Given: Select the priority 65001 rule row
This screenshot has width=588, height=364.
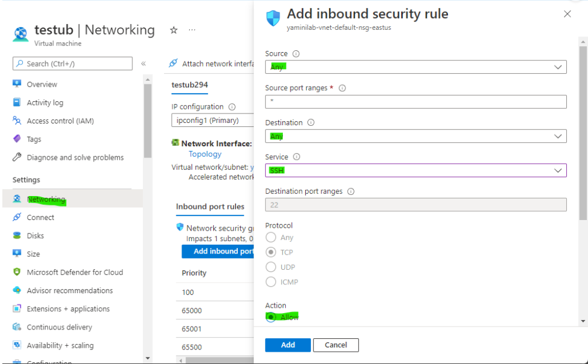Looking at the screenshot, I should pyautogui.click(x=215, y=329).
